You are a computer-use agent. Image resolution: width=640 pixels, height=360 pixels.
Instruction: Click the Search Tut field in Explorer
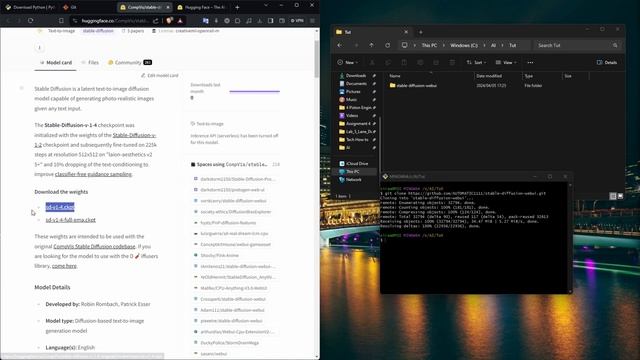578,45
